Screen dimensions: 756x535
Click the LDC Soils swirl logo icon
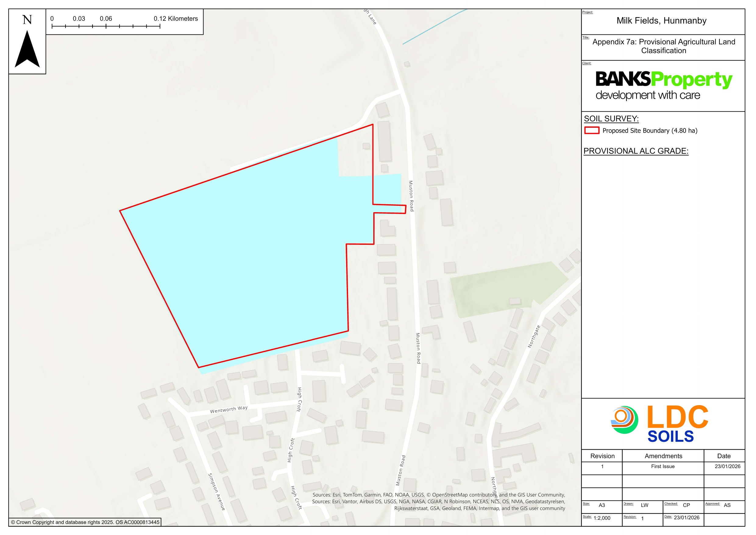(624, 420)
